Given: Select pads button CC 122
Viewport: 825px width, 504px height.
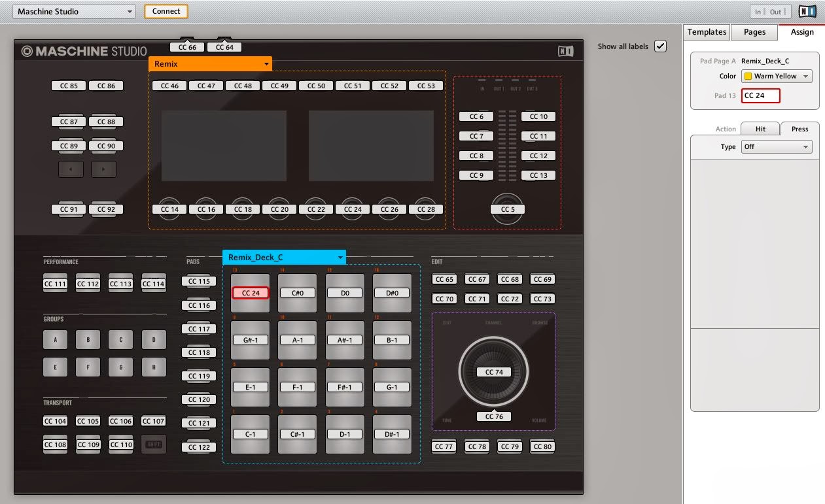Looking at the screenshot, I should (199, 447).
